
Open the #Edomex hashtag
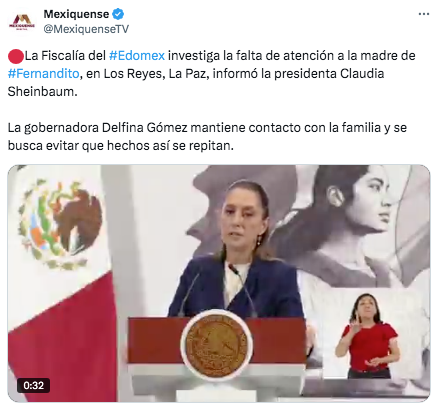(x=137, y=55)
